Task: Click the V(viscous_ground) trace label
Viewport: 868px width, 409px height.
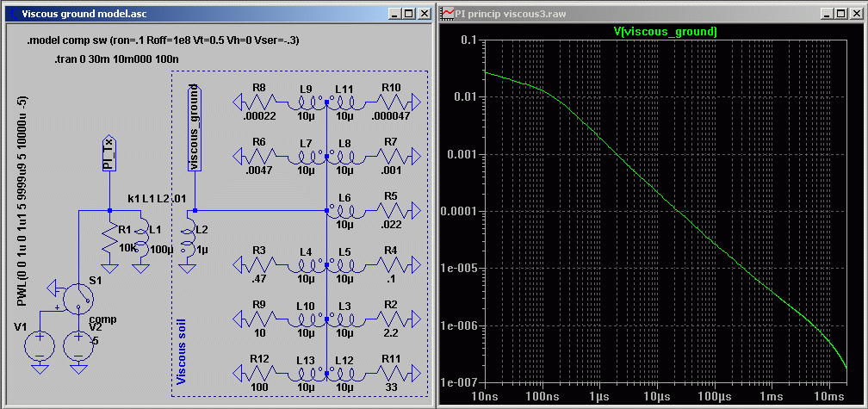Action: pos(665,31)
